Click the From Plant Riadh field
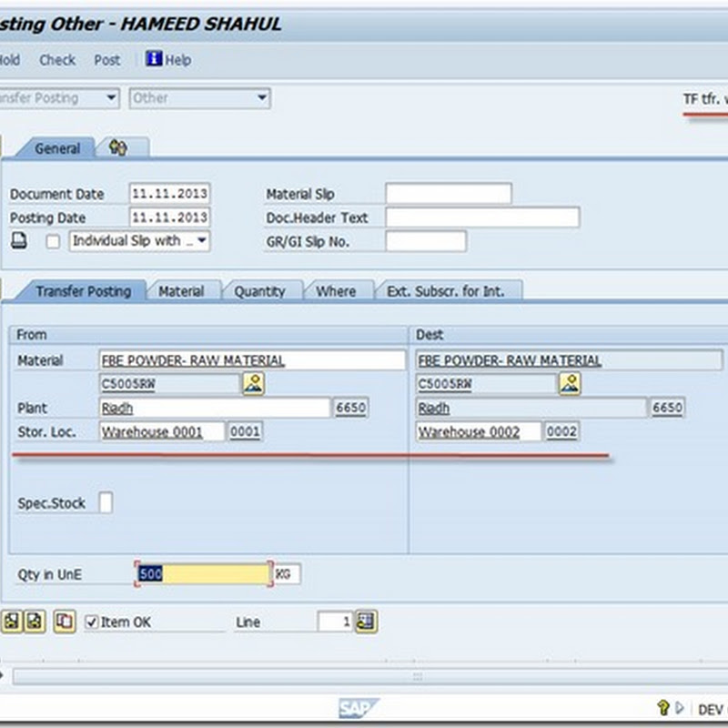The width and height of the screenshot is (728, 728). 214,408
